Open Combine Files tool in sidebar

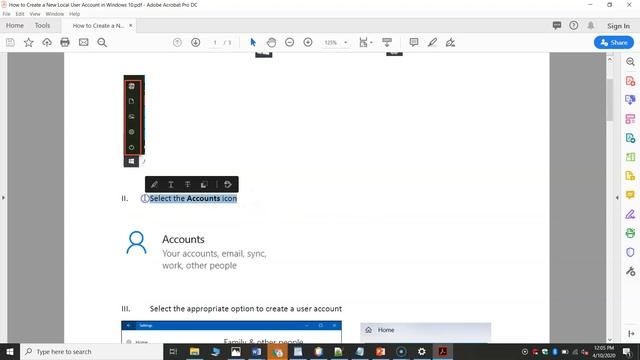click(630, 100)
